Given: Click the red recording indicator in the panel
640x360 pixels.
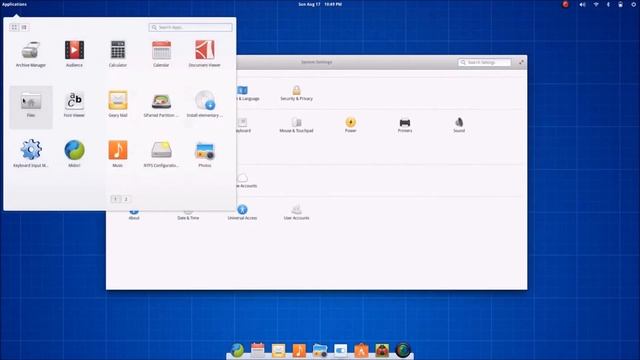Looking at the screenshot, I should click(565, 4).
